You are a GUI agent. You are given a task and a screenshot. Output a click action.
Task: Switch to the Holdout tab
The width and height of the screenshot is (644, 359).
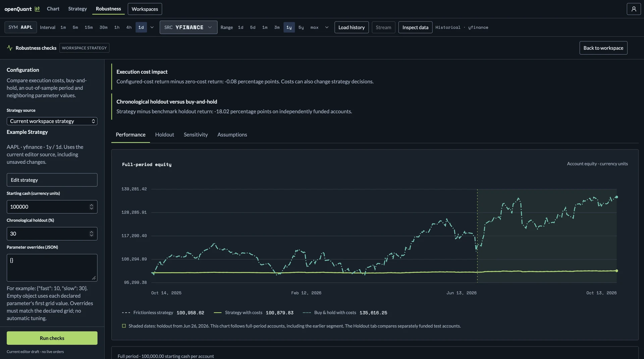164,135
